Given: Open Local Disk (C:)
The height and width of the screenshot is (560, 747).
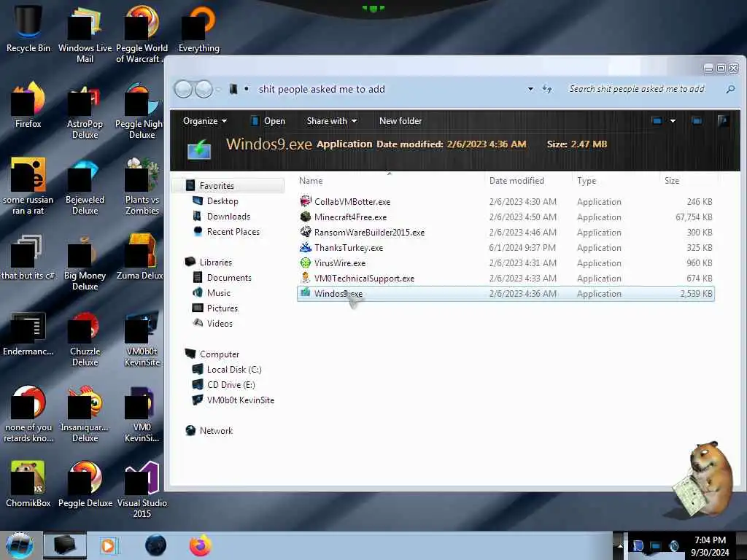Looking at the screenshot, I should [234, 369].
